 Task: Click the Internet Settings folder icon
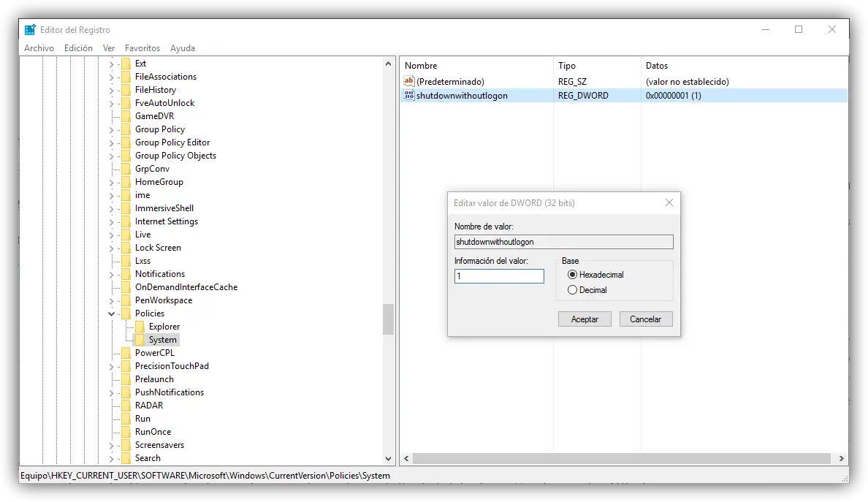[x=126, y=221]
